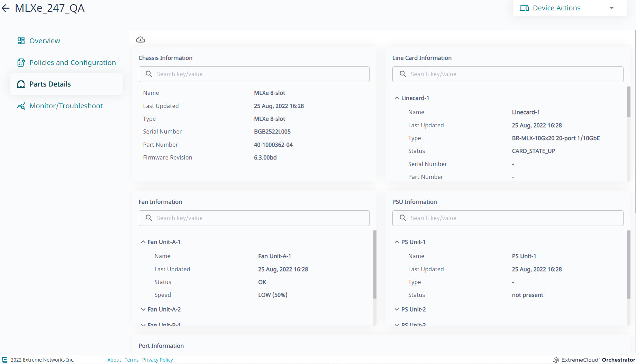This screenshot has width=636, height=364.
Task: Collapse the PS Unit-1 section
Action: (397, 242)
